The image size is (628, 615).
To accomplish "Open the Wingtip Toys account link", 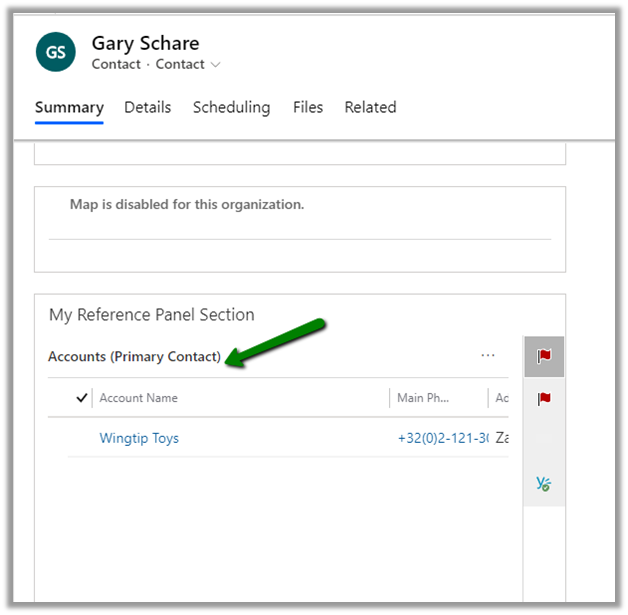I will (x=139, y=438).
